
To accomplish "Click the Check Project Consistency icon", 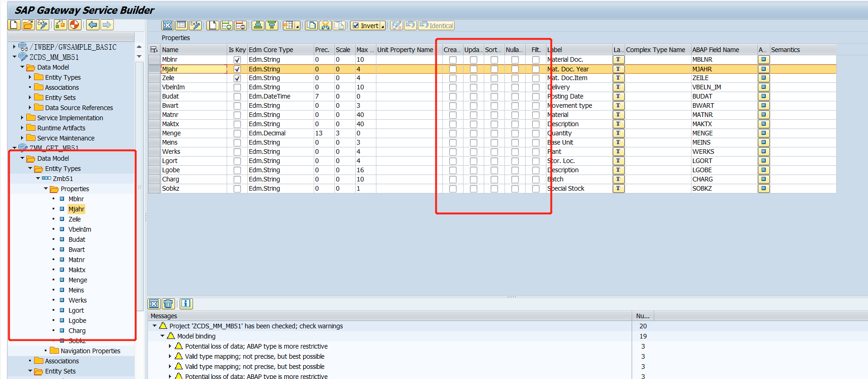I will [60, 25].
